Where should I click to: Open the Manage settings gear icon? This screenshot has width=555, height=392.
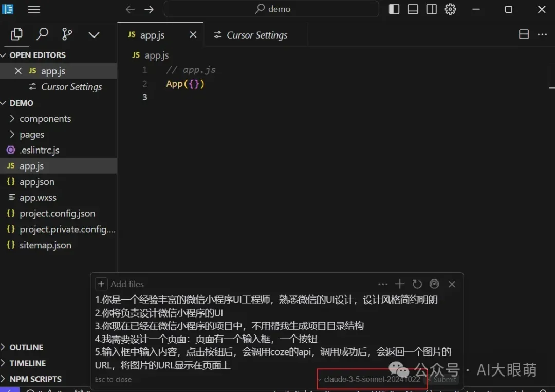coord(450,9)
